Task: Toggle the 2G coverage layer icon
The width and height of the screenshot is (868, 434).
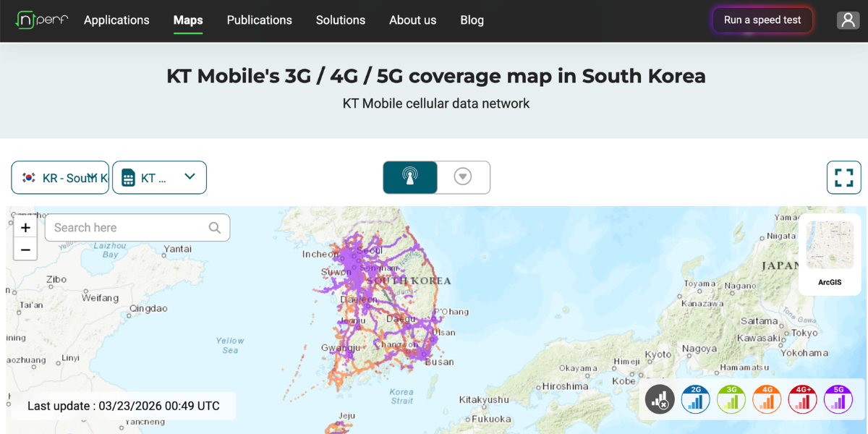Action: (x=695, y=399)
